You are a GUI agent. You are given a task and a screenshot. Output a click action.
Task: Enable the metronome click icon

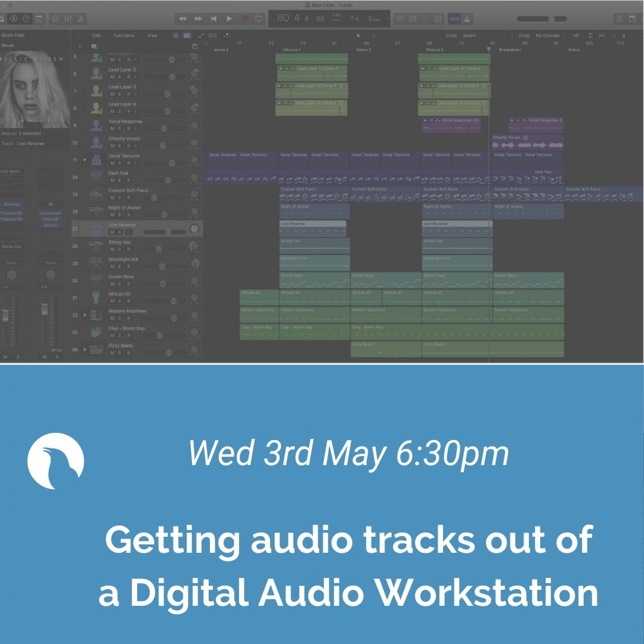[467, 19]
